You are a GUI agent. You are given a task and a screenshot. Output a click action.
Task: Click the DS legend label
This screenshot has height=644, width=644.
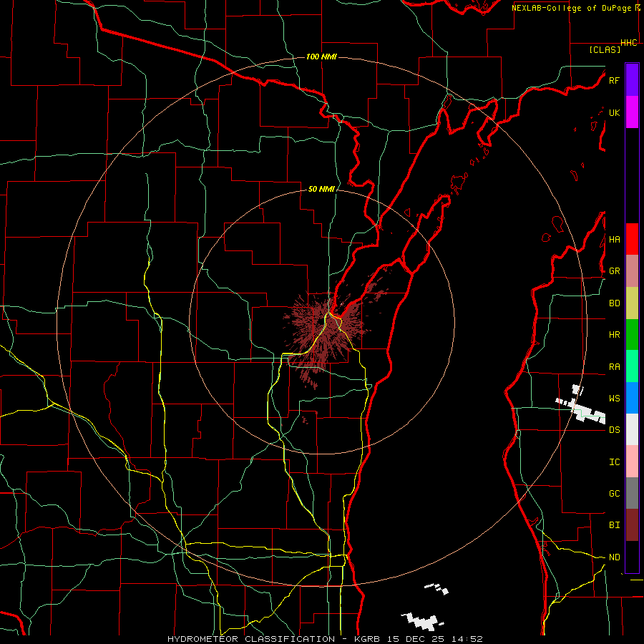614,430
